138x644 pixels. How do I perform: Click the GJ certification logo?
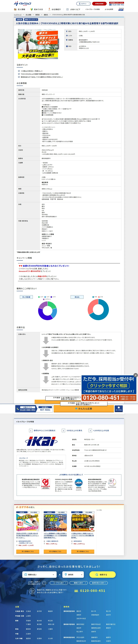46,484
